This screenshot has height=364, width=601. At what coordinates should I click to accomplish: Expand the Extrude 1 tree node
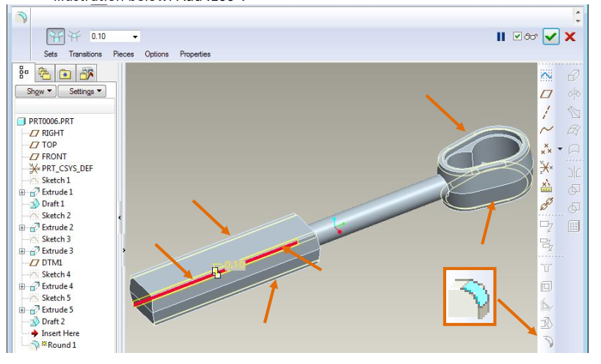tap(22, 192)
